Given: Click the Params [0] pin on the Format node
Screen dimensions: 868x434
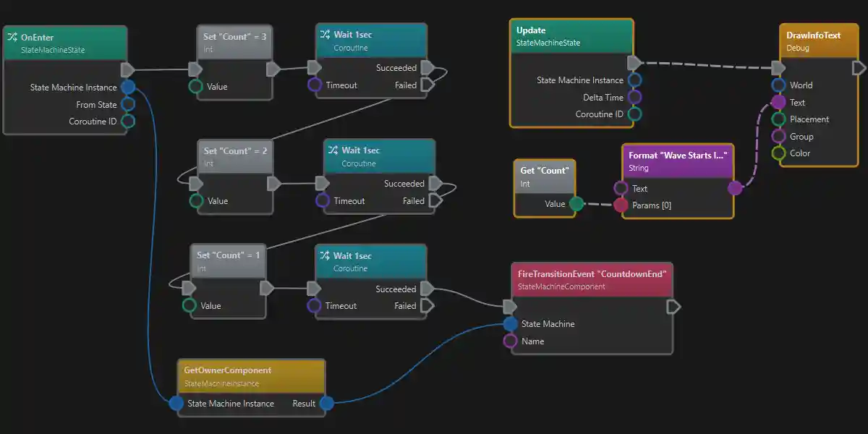Looking at the screenshot, I should [621, 205].
